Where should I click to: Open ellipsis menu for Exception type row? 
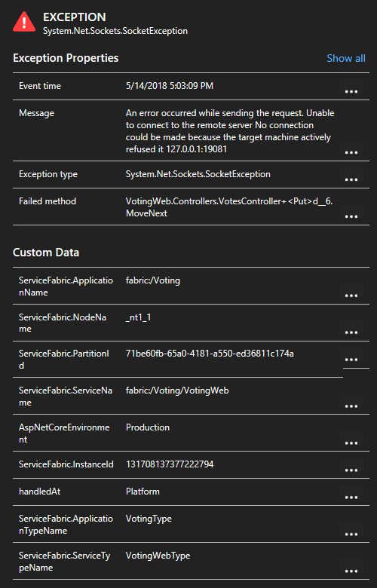[351, 179]
